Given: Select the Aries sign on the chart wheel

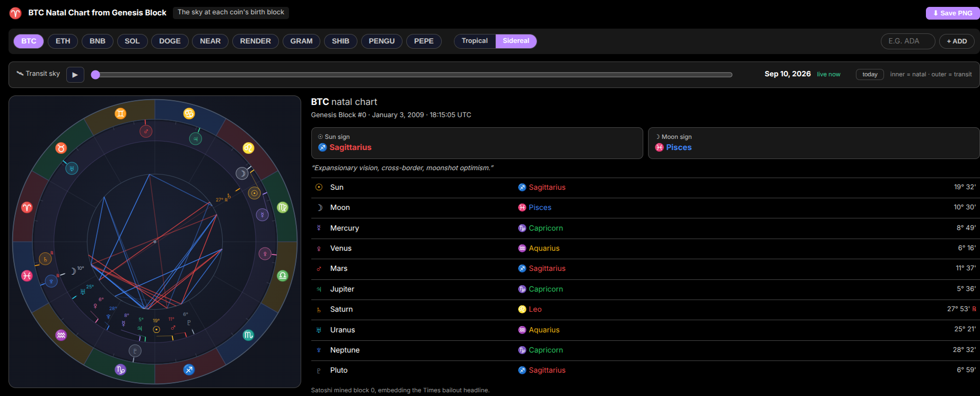Looking at the screenshot, I should click(27, 207).
